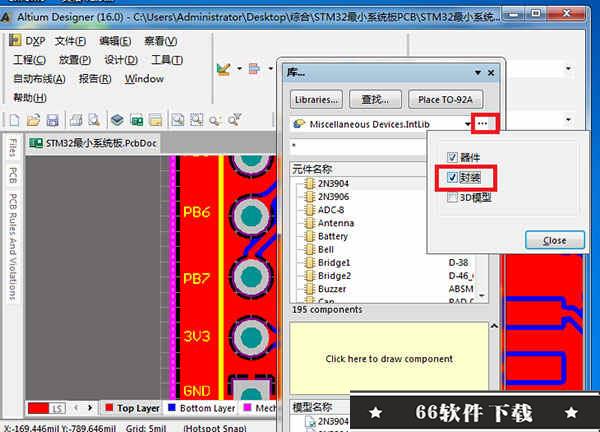The width and height of the screenshot is (600, 432).
Task: Click the Print toolbar icon
Action: (x=76, y=120)
